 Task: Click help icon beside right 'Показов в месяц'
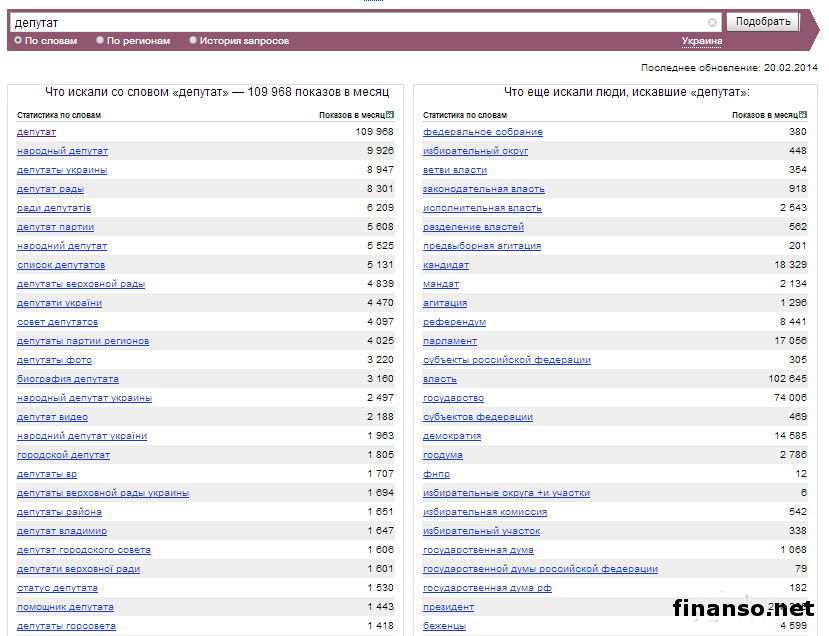pos(802,115)
